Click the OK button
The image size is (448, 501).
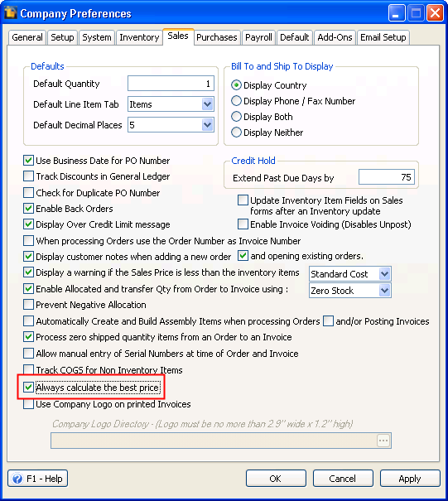tap(276, 479)
